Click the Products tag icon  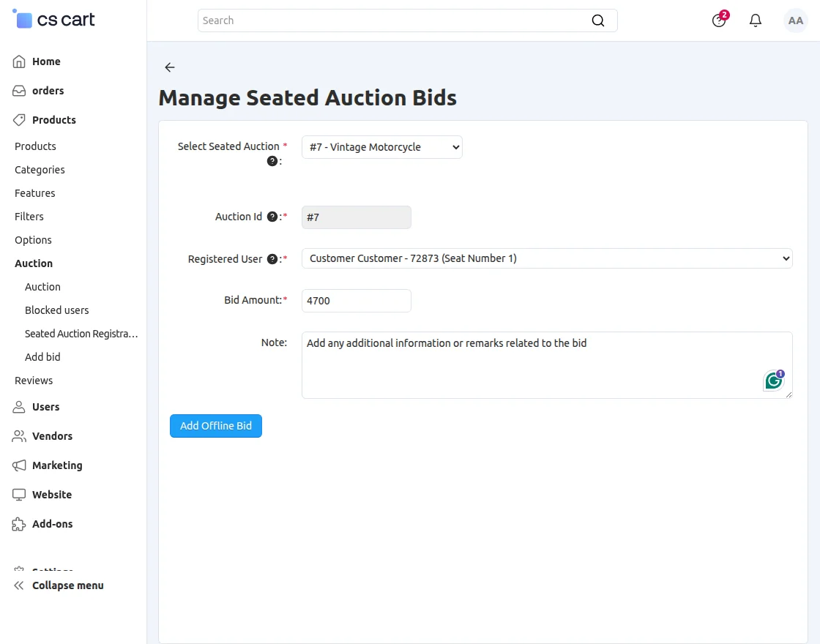pos(19,120)
